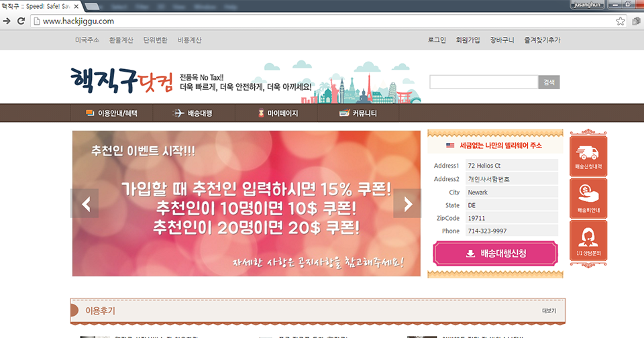
Task: Click the 배송대행신청 pink button
Action: coord(495,253)
